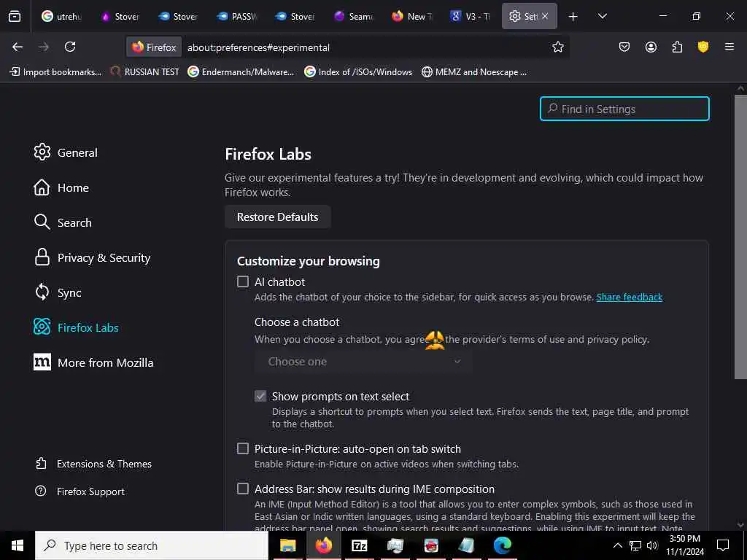Click the taskbar clock showing 3:50 PM
Viewport: 747px width, 560px height.
pyautogui.click(x=684, y=545)
